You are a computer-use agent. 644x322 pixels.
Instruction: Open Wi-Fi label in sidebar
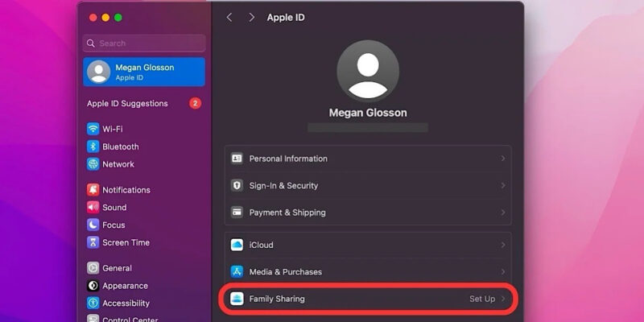coord(113,129)
